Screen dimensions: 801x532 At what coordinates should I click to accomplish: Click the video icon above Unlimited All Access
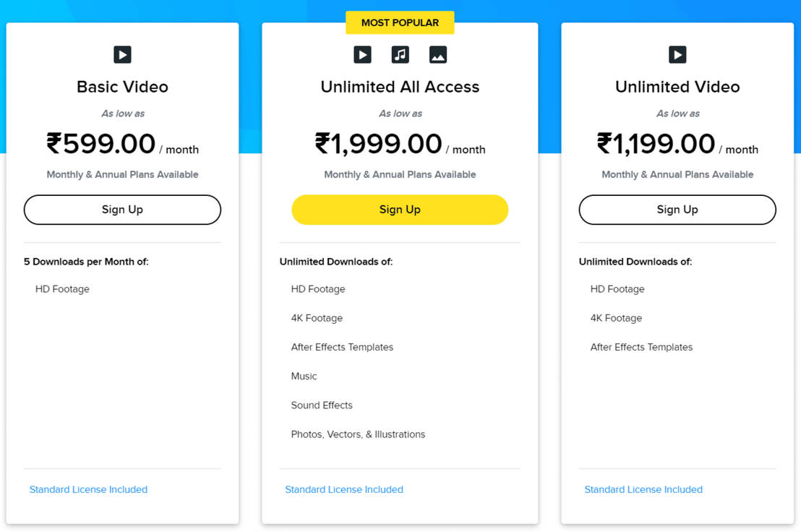(x=362, y=54)
